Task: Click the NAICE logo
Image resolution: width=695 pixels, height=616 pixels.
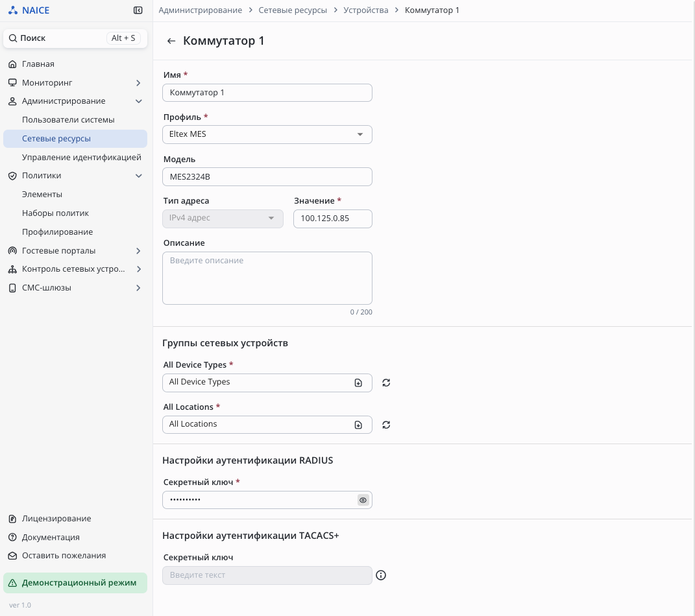Action: coord(29,10)
